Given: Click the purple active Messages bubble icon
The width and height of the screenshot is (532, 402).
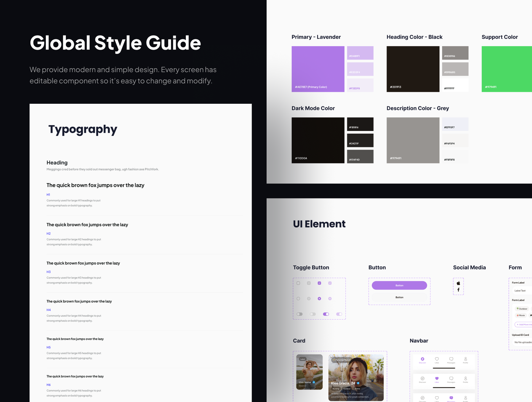Looking at the screenshot, I should click(x=451, y=398).
